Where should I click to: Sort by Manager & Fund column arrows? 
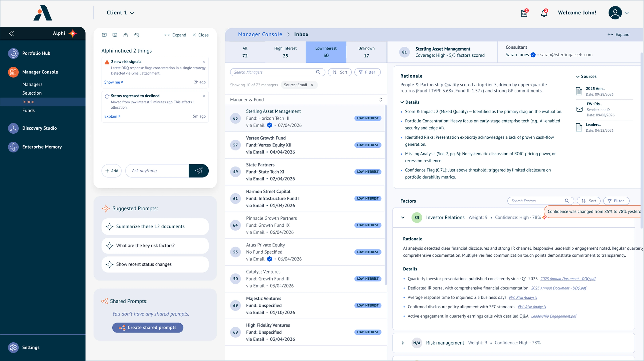click(x=381, y=100)
